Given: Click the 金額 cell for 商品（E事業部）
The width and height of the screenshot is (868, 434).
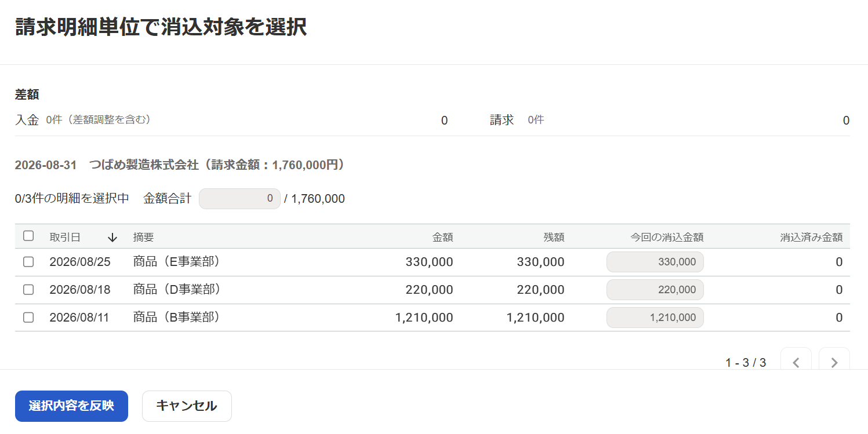Looking at the screenshot, I should pos(430,262).
